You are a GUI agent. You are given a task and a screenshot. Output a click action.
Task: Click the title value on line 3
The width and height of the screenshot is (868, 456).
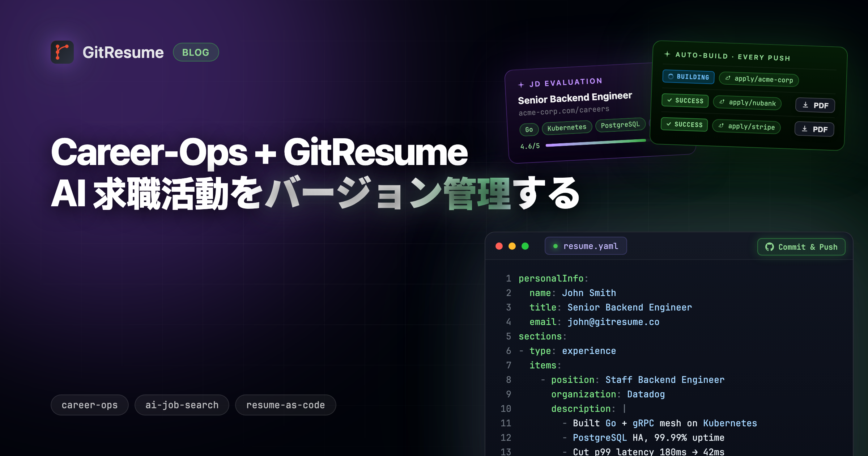pos(629,307)
